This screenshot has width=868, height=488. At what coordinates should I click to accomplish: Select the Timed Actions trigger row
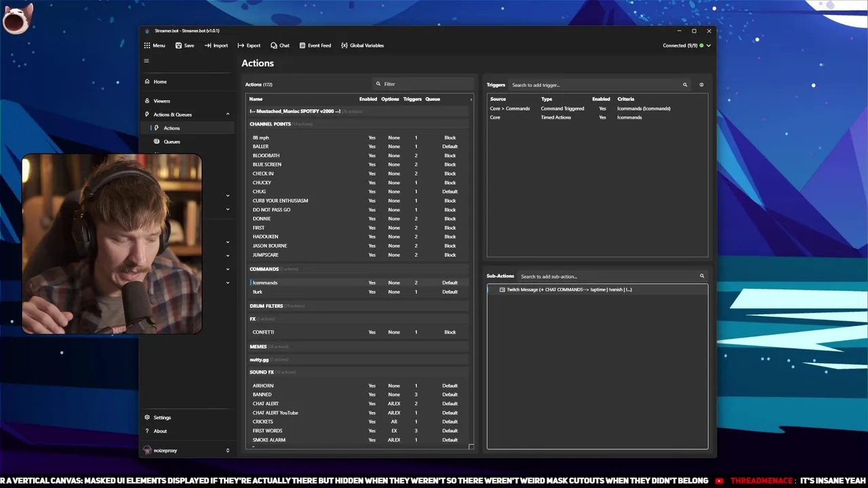click(x=597, y=117)
